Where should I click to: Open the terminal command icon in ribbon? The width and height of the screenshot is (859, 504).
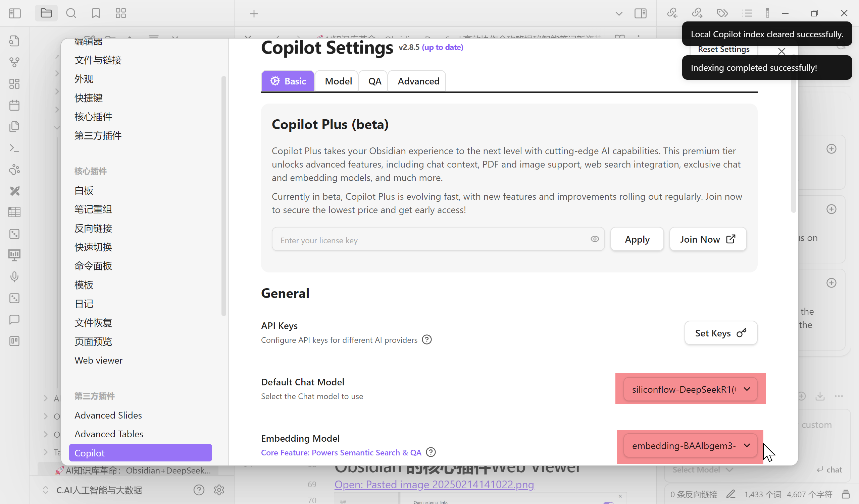[14, 148]
